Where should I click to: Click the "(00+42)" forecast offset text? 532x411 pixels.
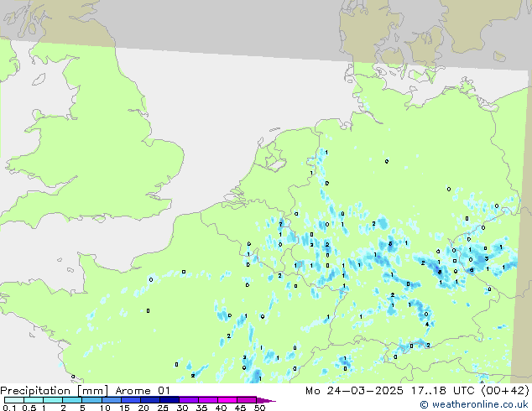[x=505, y=391]
